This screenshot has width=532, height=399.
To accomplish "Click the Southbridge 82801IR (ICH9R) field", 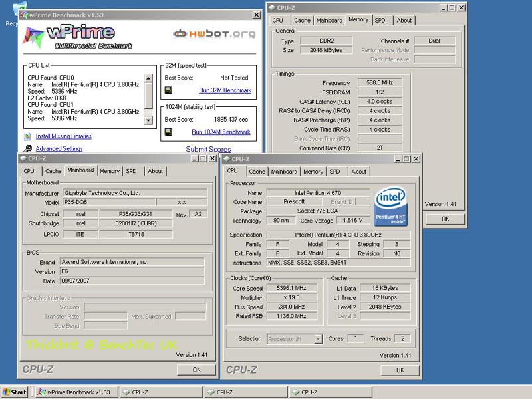I will pyautogui.click(x=136, y=223).
